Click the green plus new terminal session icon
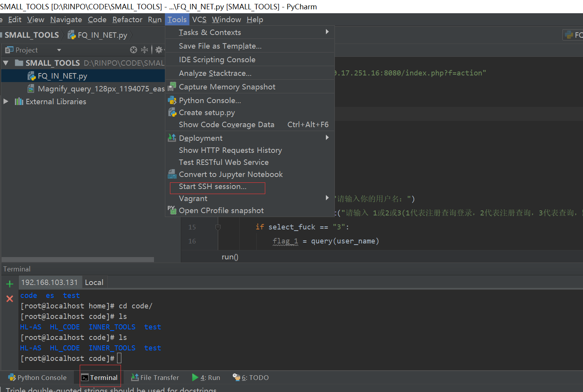 [10, 284]
